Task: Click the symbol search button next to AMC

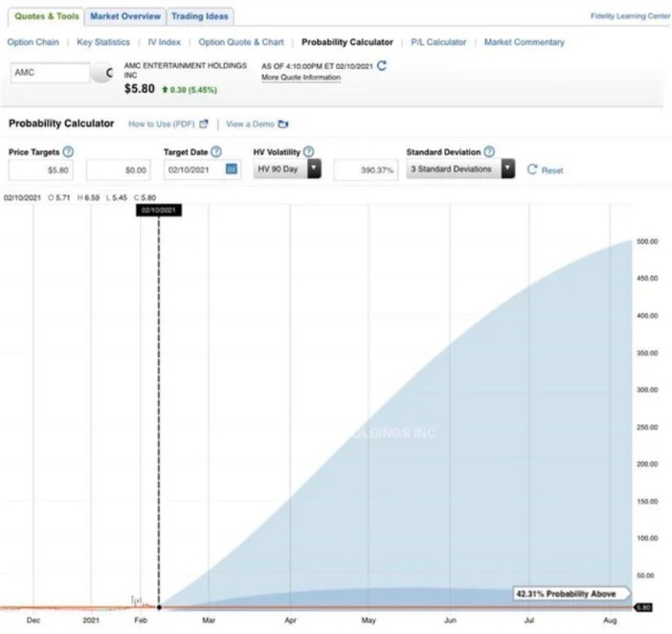Action: [107, 73]
